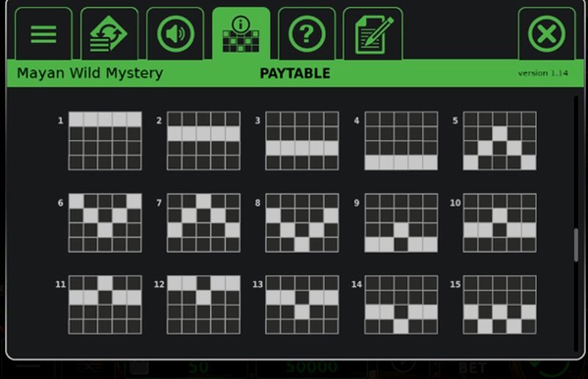This screenshot has width=588, height=379.
Task: Select payline 11 diagram
Action: pyautogui.click(x=105, y=305)
